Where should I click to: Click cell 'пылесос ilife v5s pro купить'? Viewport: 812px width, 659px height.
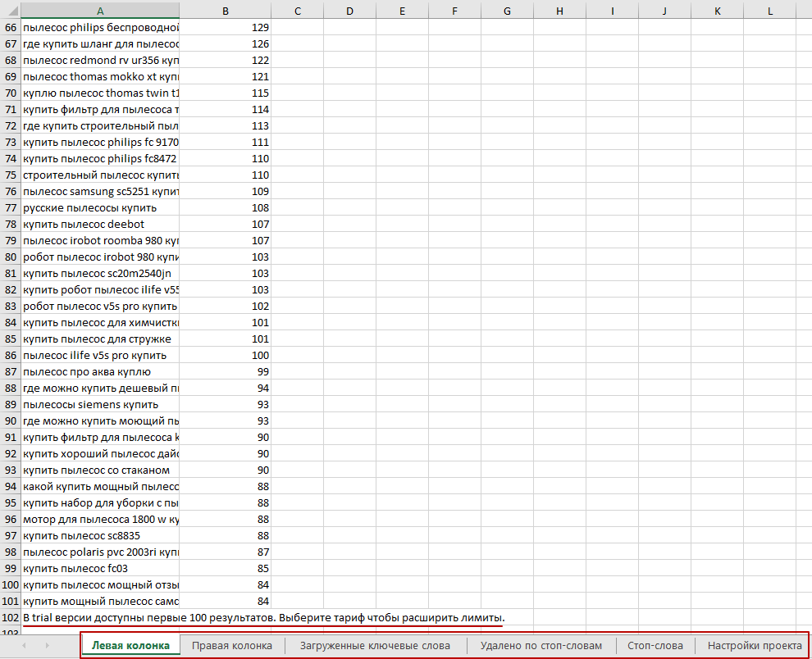[100, 355]
